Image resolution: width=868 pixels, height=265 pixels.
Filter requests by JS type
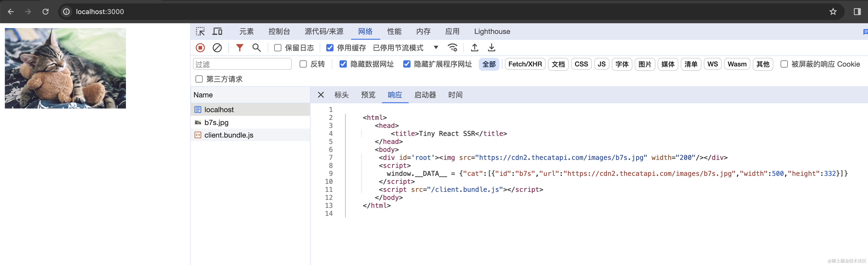click(601, 64)
